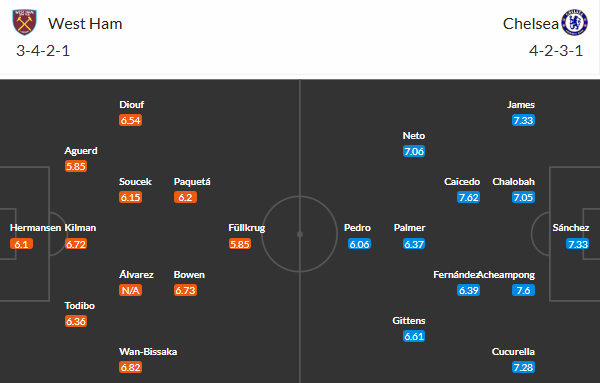Click Acheampong's 7.6 rating badge
Screen dimensions: 600x383
[523, 290]
